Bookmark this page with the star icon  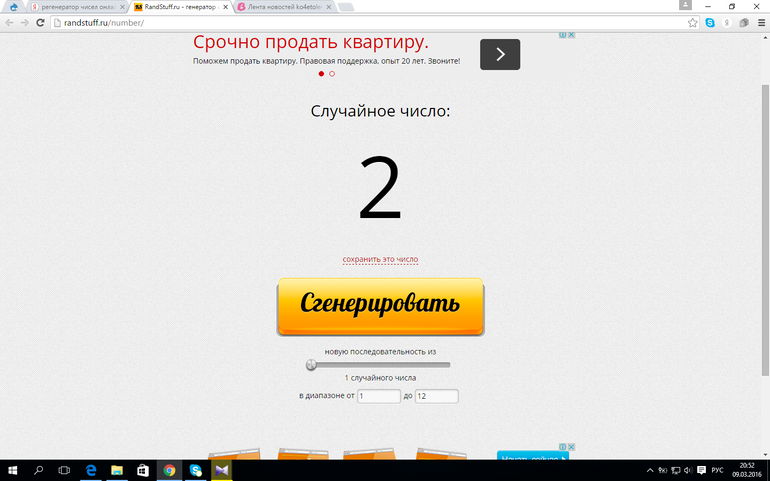coord(692,22)
